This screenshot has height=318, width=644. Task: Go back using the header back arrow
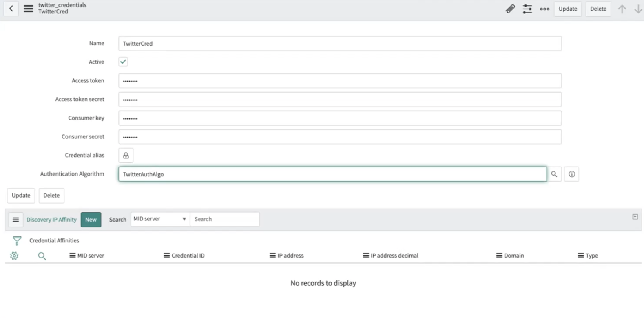pyautogui.click(x=11, y=9)
